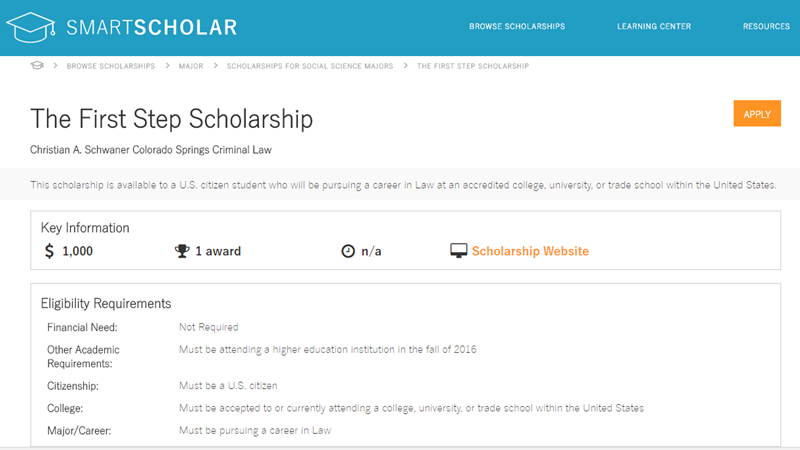800x450 pixels.
Task: Click the 1 award count text
Action: [218, 251]
